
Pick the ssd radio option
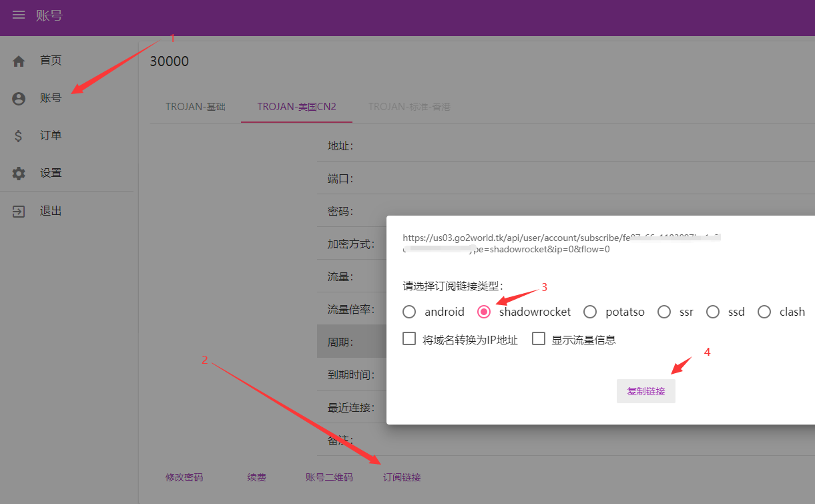(713, 312)
